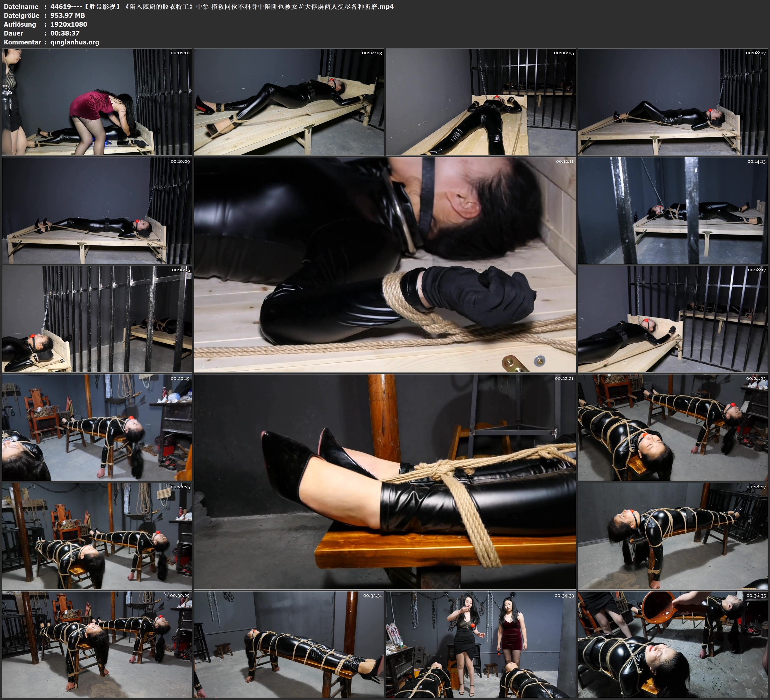This screenshot has width=770, height=700.
Task: Open the 00:32:31 frame
Action: pyautogui.click(x=289, y=644)
